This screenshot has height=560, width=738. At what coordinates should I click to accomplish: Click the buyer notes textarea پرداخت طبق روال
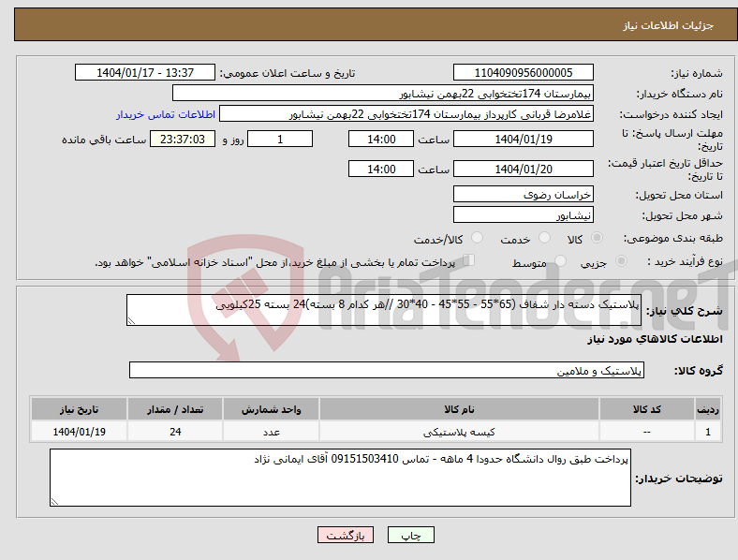pos(340,478)
